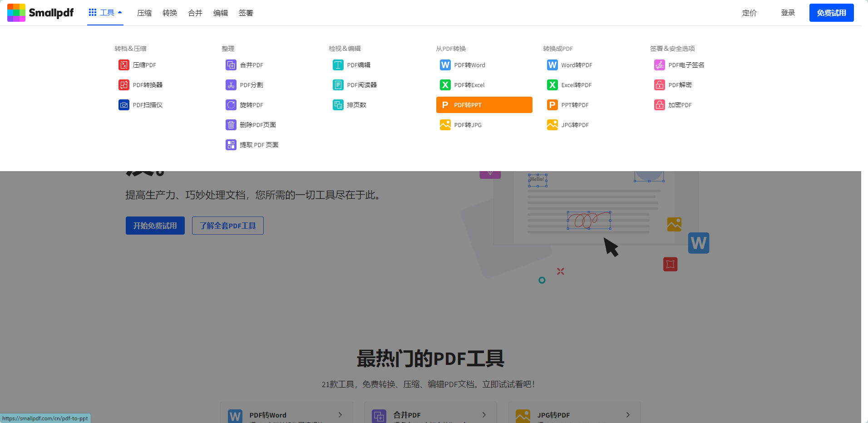Click the 压缩PDF red icon
868x423 pixels.
click(x=124, y=65)
